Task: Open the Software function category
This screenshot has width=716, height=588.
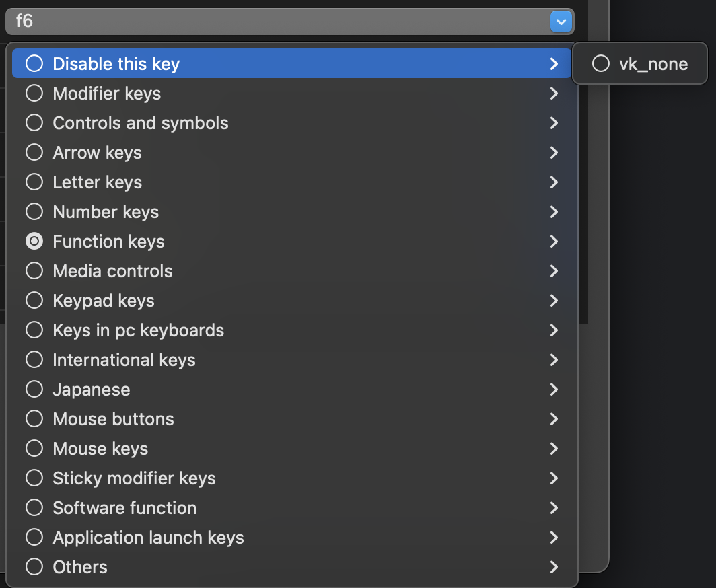Action: pos(124,508)
